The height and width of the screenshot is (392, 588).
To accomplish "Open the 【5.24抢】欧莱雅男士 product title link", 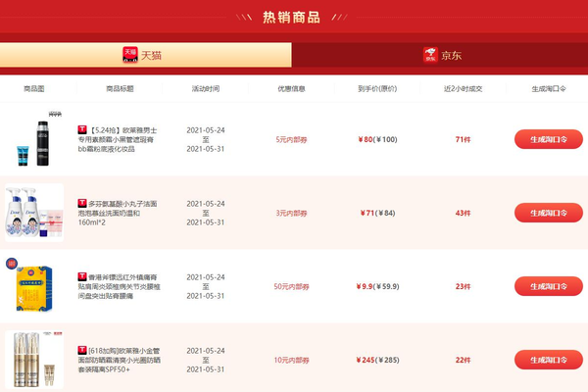I will (x=118, y=139).
